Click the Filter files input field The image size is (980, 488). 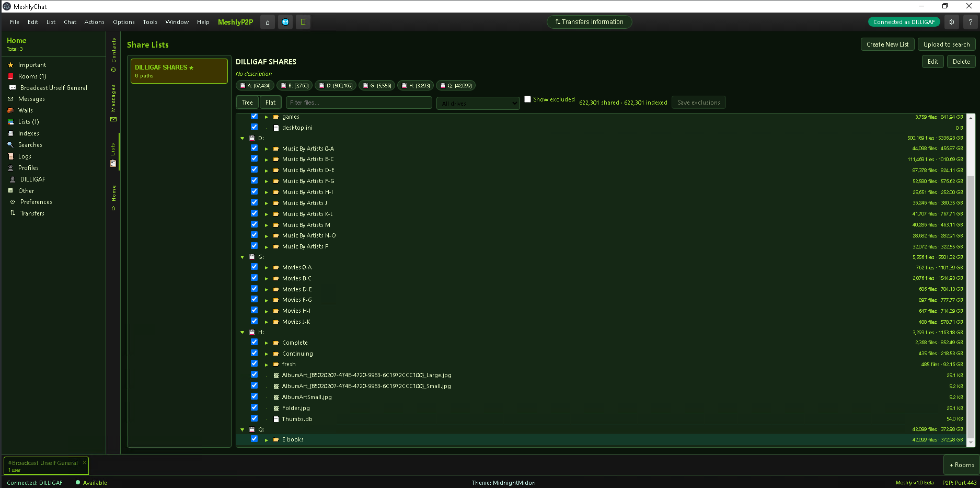(359, 103)
